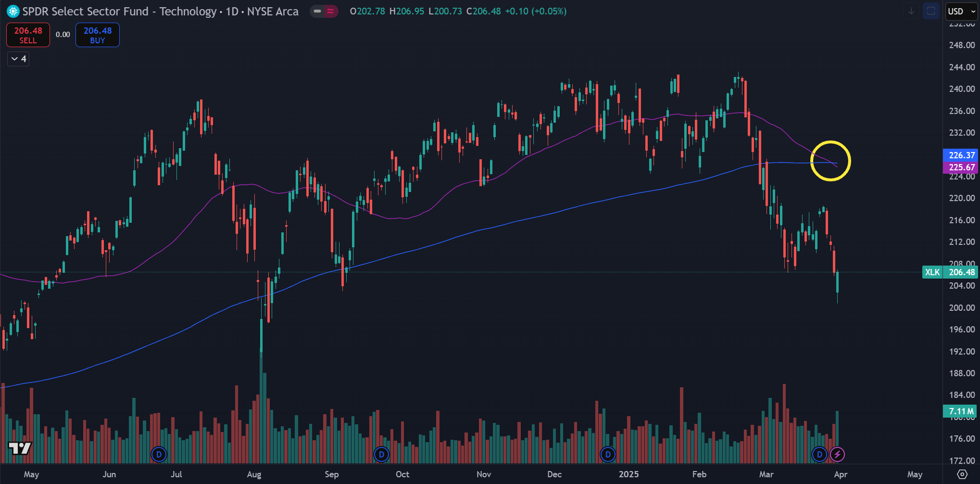Click the dividend marker near October
Screen dimensions: 980x484
[x=381, y=454]
